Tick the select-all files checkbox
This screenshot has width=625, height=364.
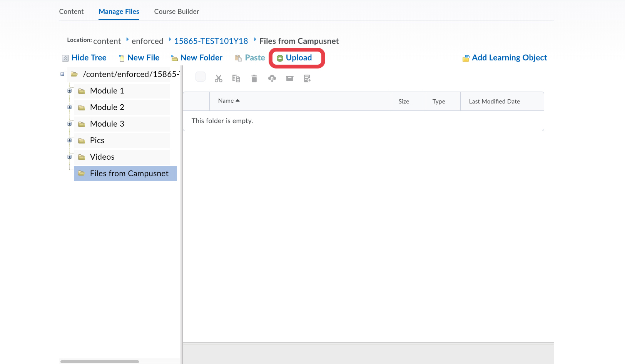point(201,77)
